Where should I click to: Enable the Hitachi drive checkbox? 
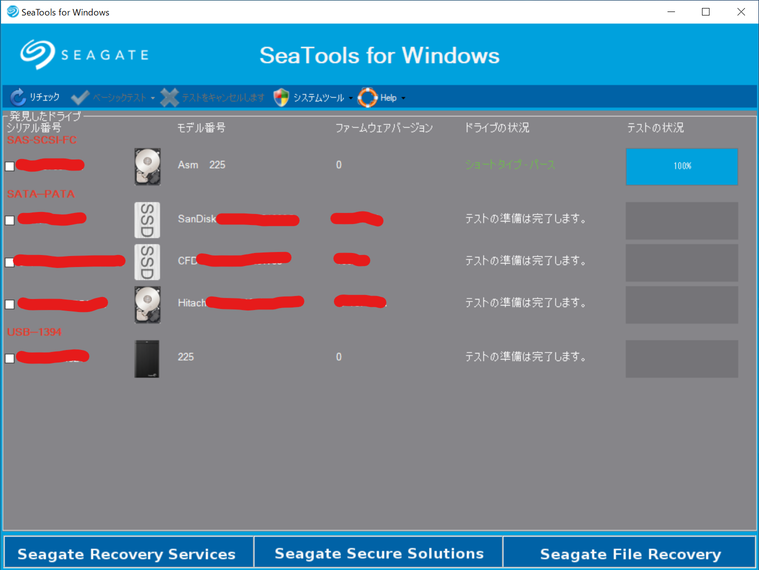point(10,304)
